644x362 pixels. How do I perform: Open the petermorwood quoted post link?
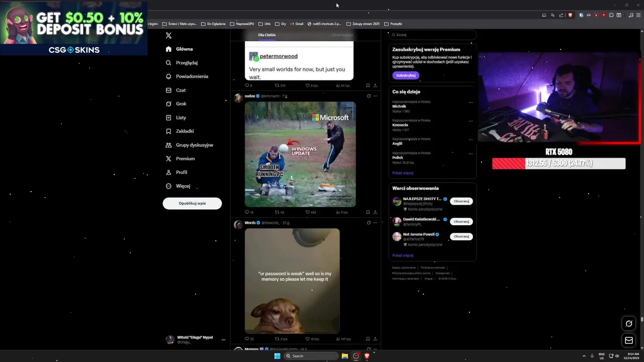278,56
